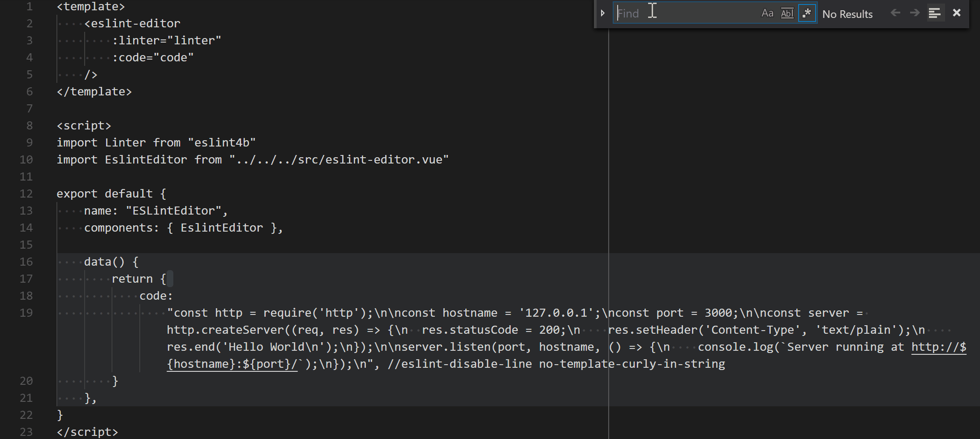Image resolution: width=980 pixels, height=439 pixels.
Task: Expand the Find widget to show Replace
Action: pos(602,13)
